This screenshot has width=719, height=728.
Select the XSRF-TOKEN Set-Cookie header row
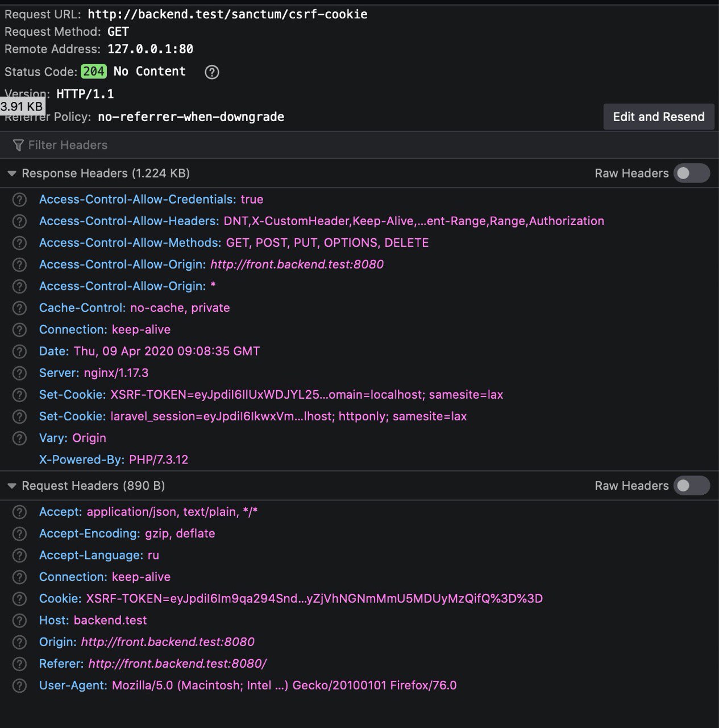click(271, 395)
